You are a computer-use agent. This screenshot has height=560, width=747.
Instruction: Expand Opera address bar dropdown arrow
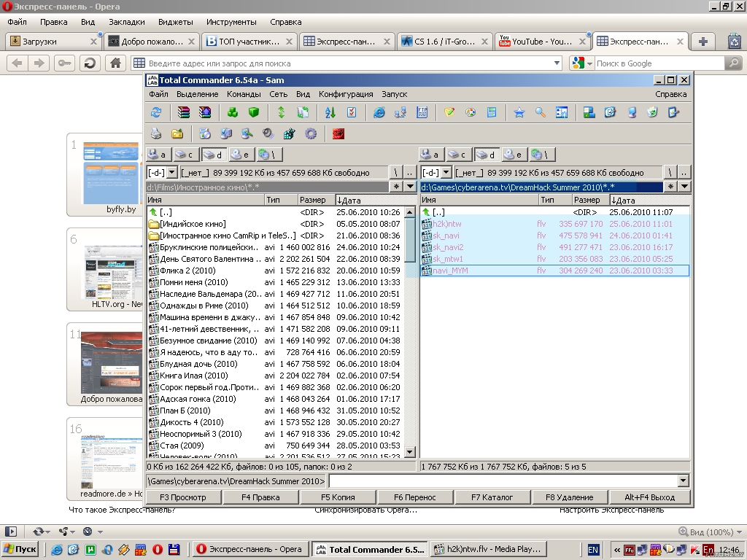click(557, 63)
